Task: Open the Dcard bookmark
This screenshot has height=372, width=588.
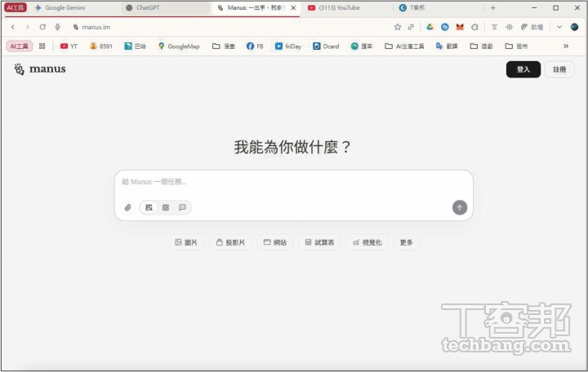Action: (326, 46)
